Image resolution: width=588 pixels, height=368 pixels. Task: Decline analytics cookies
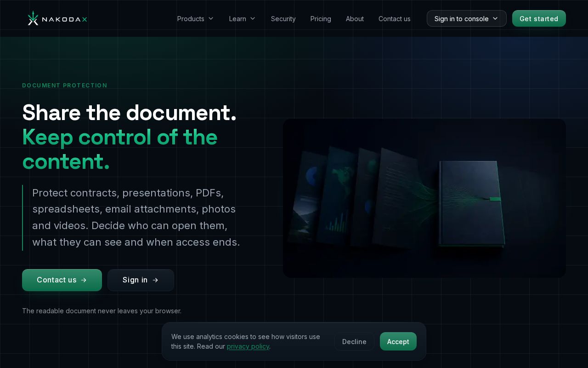click(354, 341)
